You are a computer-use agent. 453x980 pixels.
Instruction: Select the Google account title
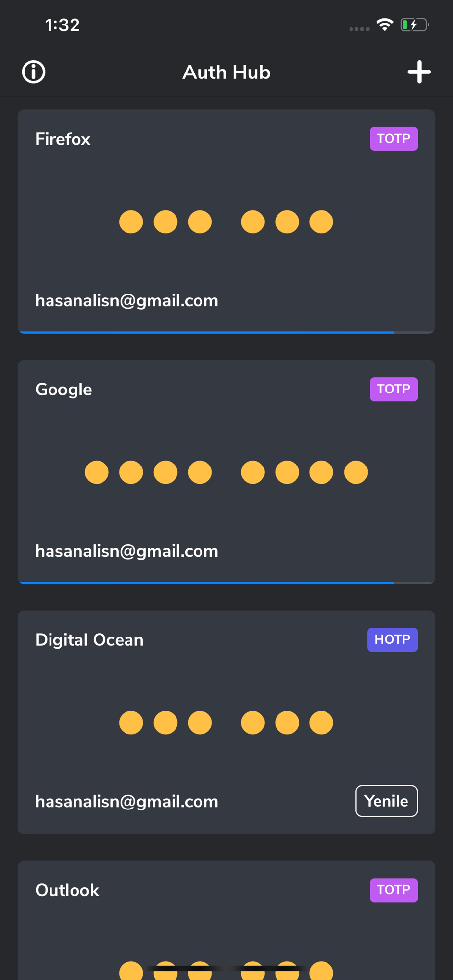pyautogui.click(x=64, y=390)
